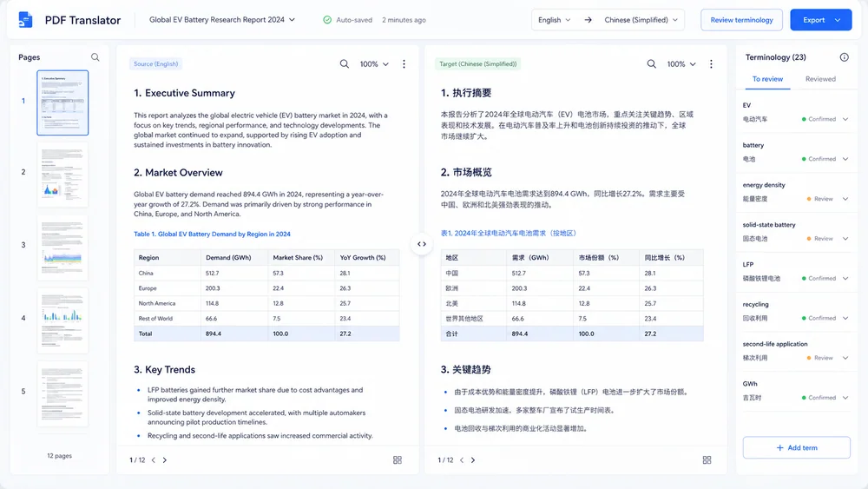Click the '2 minutes ago' timestamp
This screenshot has width=868, height=489.
tap(404, 20)
